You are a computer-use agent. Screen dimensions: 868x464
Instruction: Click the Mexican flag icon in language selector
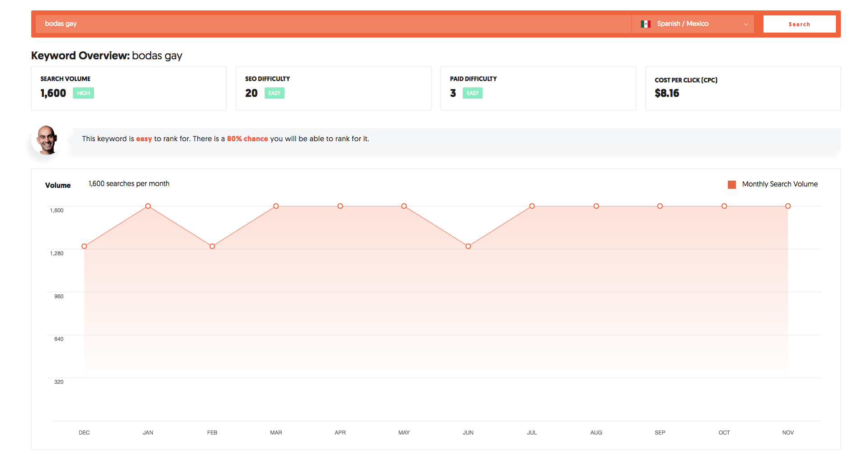coord(645,24)
